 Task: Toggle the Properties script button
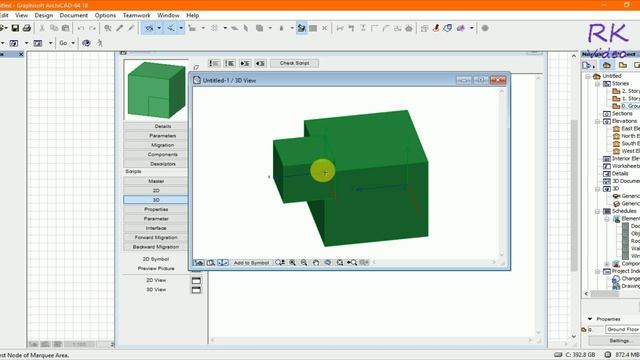tap(156, 209)
